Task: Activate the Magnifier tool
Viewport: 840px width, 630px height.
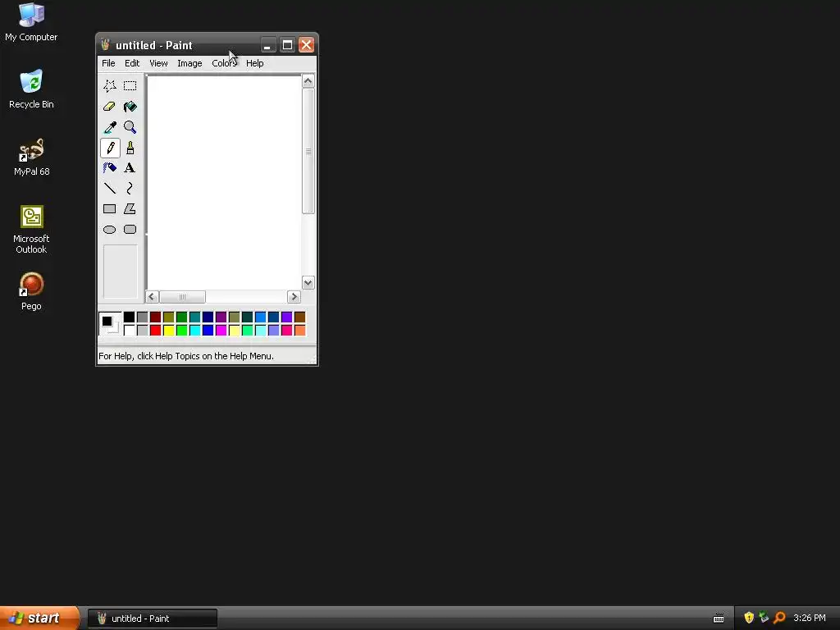Action: (130, 127)
